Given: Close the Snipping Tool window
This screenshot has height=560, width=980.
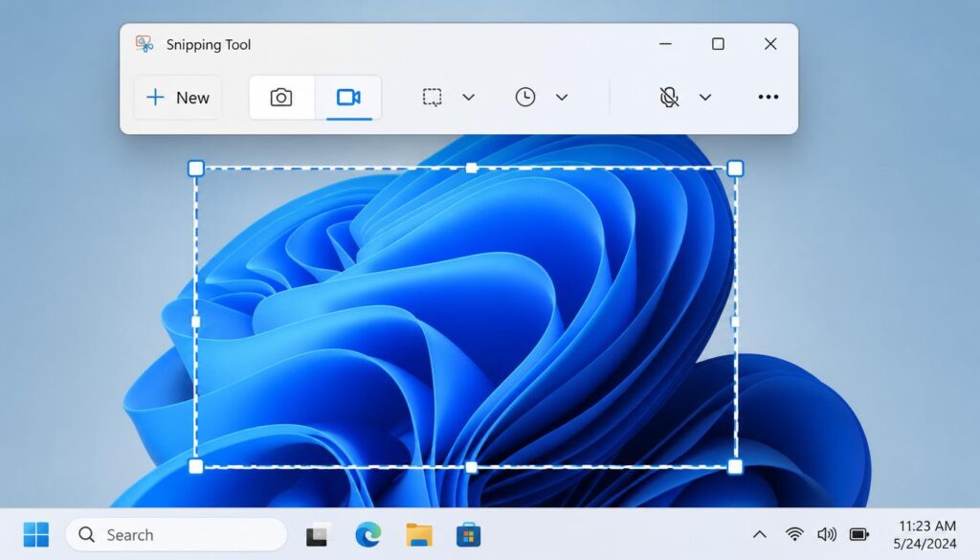Looking at the screenshot, I should (x=770, y=44).
